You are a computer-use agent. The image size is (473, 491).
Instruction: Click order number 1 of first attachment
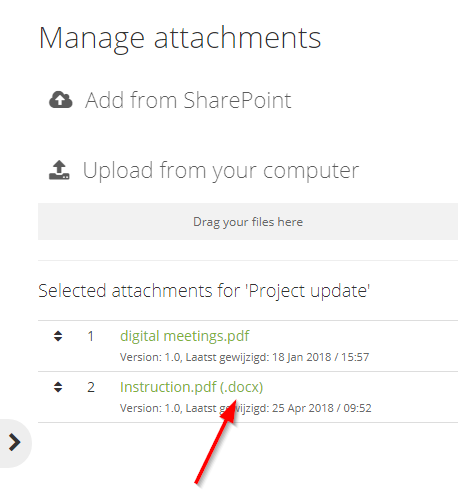pos(90,336)
